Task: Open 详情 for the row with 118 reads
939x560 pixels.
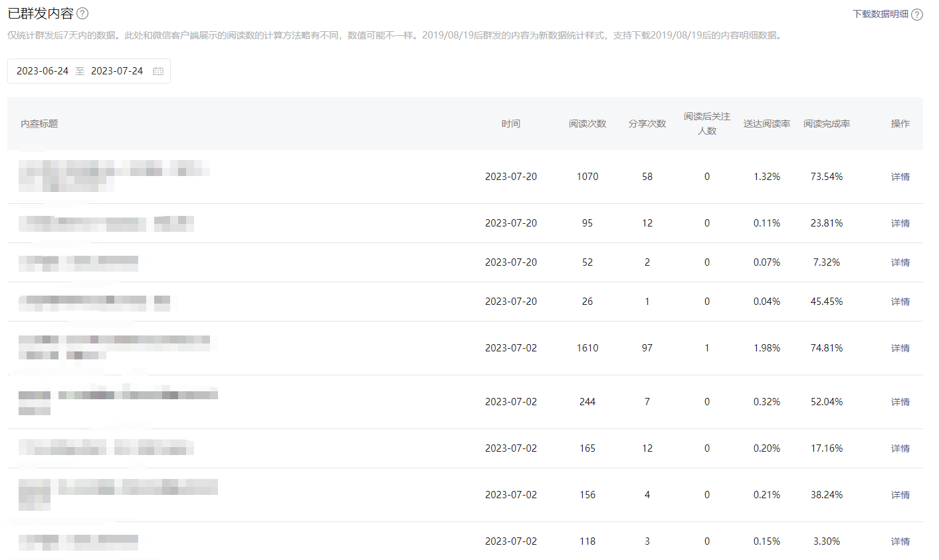Action: 900,541
